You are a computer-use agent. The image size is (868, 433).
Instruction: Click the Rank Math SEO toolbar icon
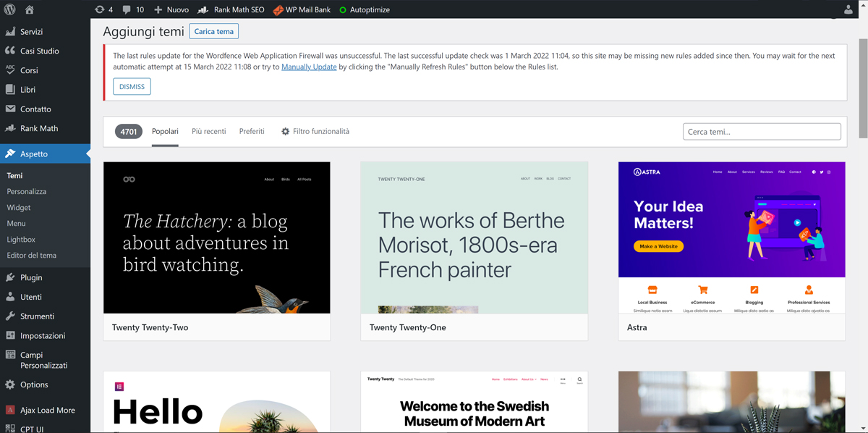(x=203, y=9)
